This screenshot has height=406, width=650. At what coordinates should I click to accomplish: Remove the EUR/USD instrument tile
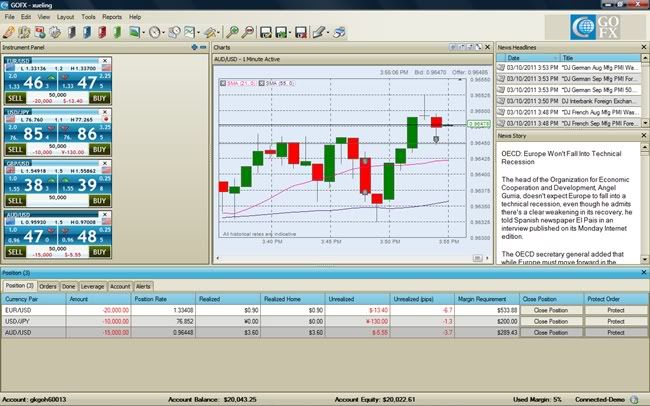[105, 62]
